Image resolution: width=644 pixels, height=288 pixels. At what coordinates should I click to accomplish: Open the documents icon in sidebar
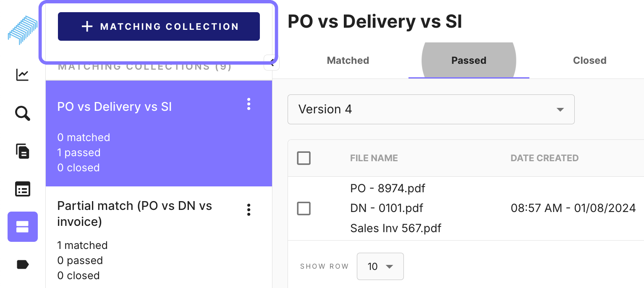22,151
